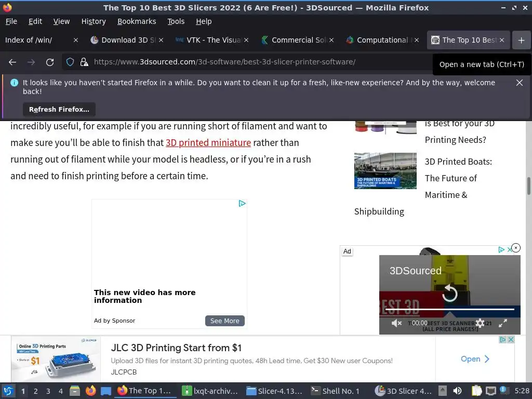Switch to the 3D Slicer 4 taskbar window
The image size is (532, 399).
click(403, 391)
